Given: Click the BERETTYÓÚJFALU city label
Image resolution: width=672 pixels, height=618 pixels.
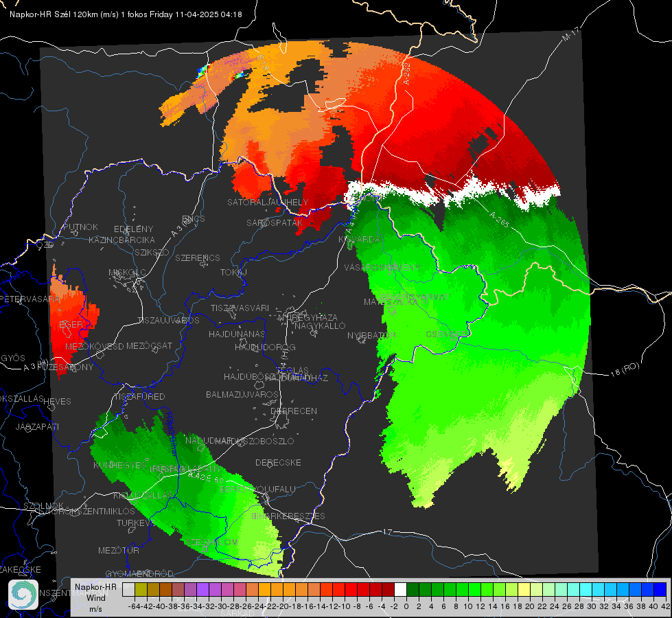Looking at the screenshot, I should [x=257, y=490].
